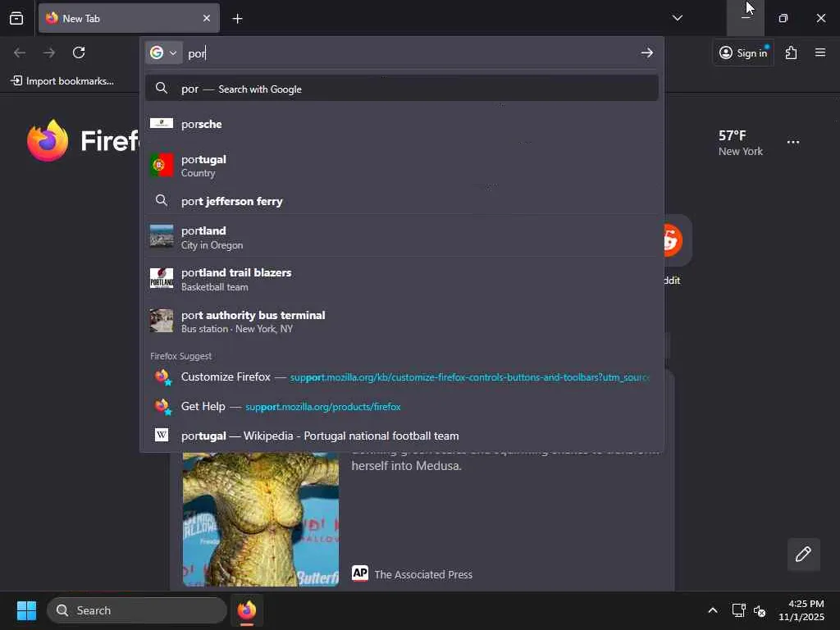The width and height of the screenshot is (840, 630).
Task: Click the Portland Trail Blazers logo
Action: 162,279
